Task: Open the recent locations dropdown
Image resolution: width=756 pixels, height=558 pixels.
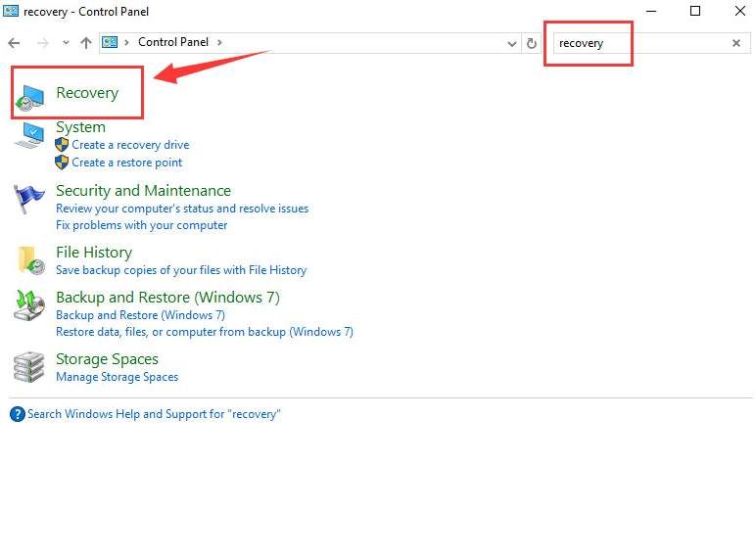Action: click(66, 43)
